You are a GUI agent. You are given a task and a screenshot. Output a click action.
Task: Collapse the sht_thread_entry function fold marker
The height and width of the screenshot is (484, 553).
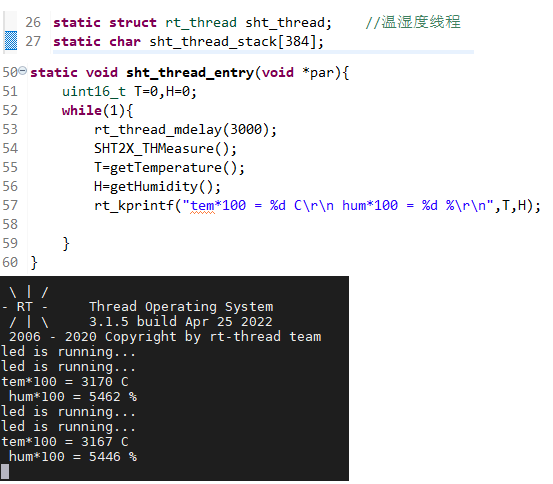(22, 71)
